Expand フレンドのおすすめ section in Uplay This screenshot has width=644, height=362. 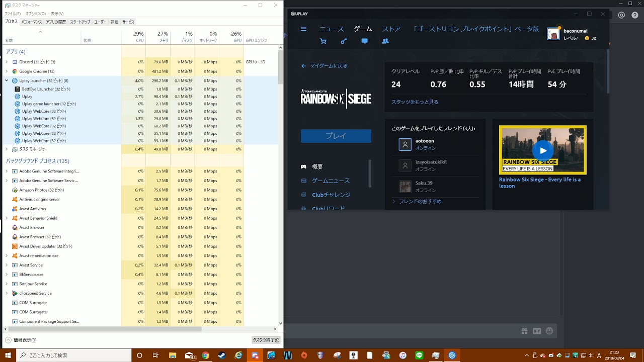coord(394,201)
